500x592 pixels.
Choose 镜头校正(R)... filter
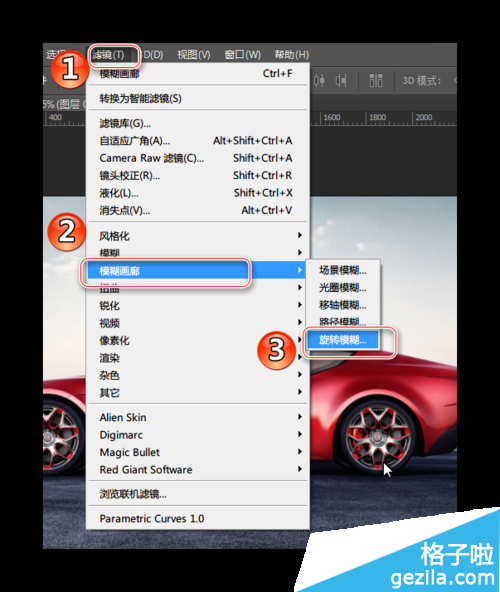click(197, 176)
